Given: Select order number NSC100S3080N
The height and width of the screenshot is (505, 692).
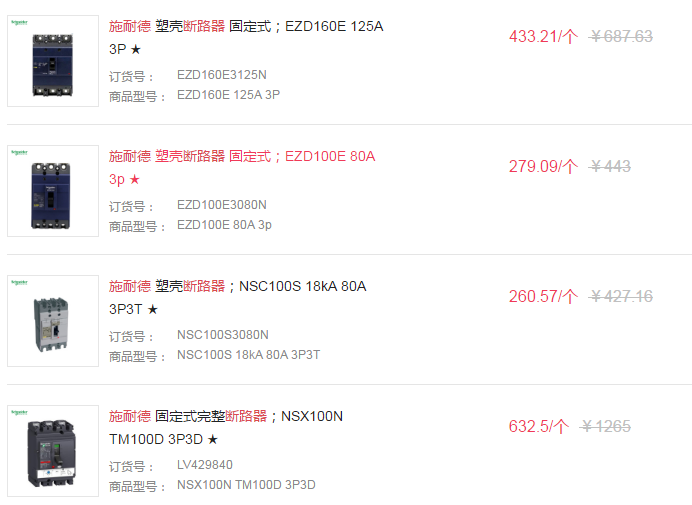Looking at the screenshot, I should (223, 335).
